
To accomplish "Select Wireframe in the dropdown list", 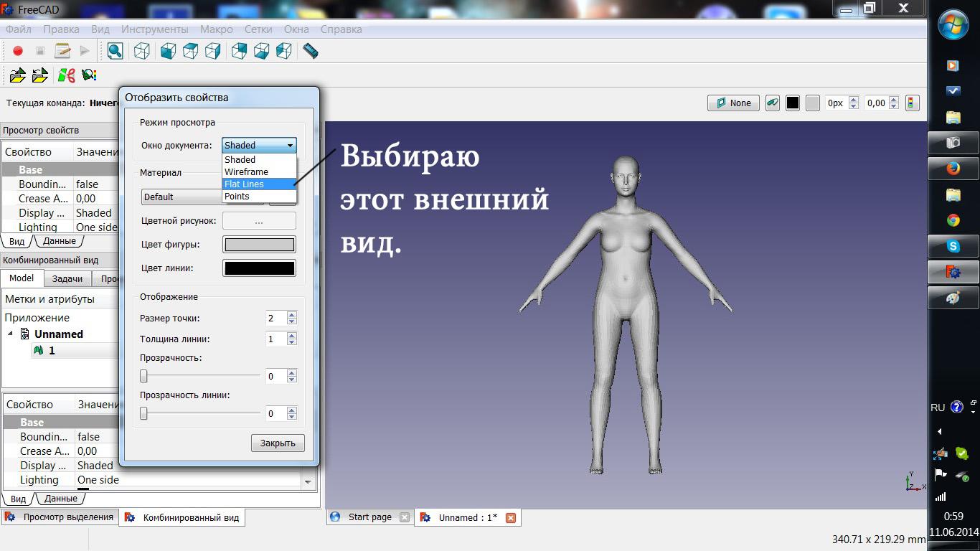I will pyautogui.click(x=246, y=172).
